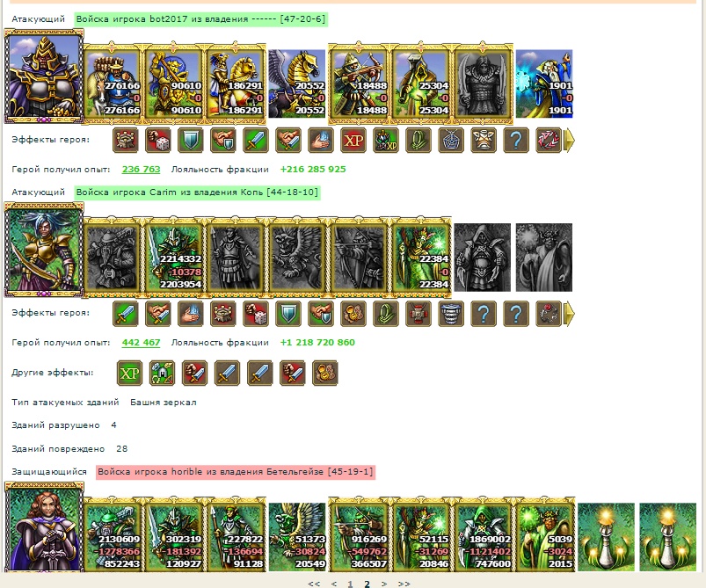Jump to the last page with >>
Viewport: 706px width, 588px height.
click(404, 584)
